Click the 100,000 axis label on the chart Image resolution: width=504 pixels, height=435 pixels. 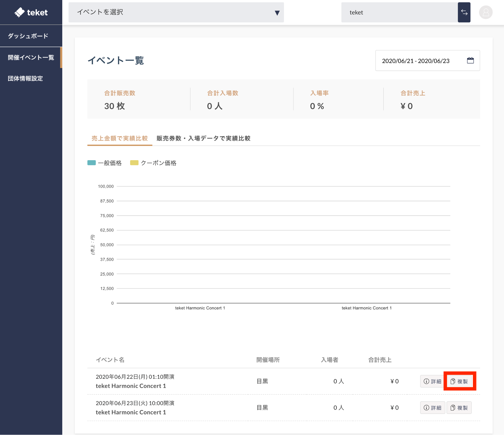point(106,186)
